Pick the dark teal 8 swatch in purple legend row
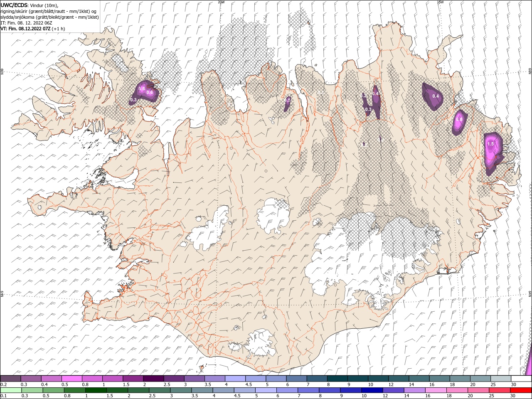Image resolution: width=532 pixels, height=399 pixels. 337,379
